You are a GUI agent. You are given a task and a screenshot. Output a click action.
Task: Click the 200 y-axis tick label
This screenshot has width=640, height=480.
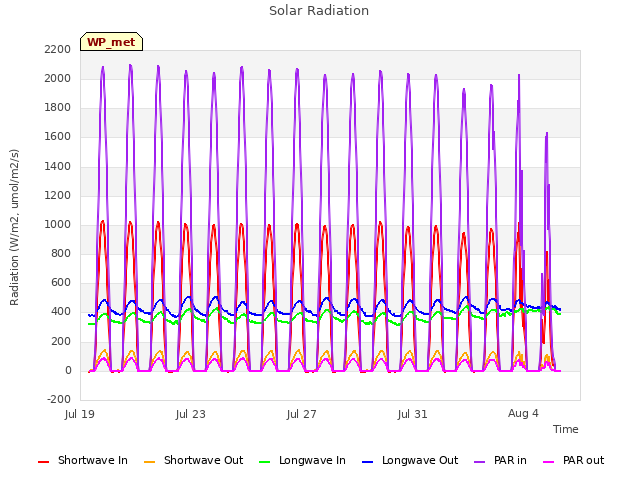coord(61,341)
